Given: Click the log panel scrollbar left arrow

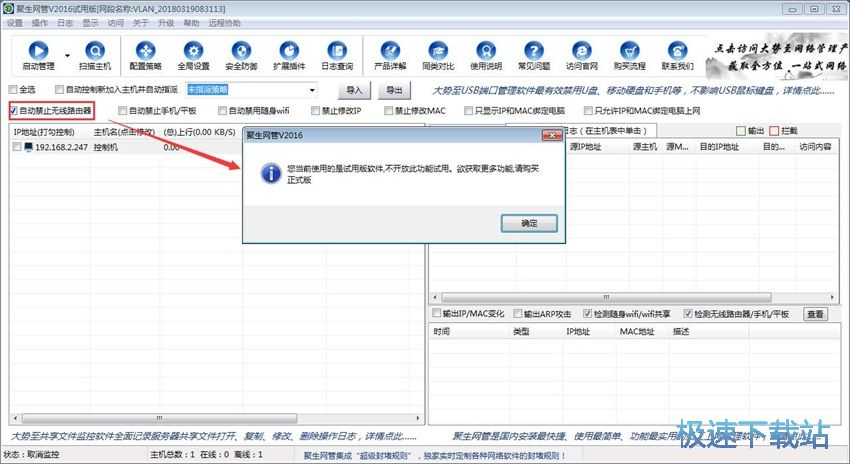Looking at the screenshot, I should point(435,297).
